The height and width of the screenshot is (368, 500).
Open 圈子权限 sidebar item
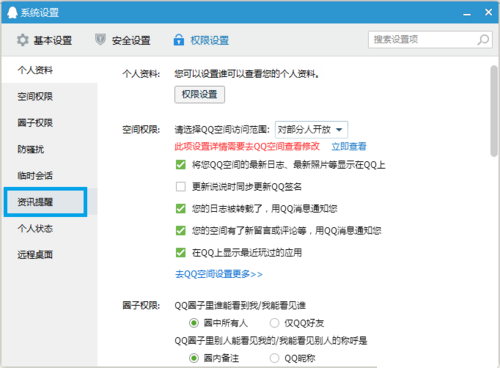(x=49, y=123)
